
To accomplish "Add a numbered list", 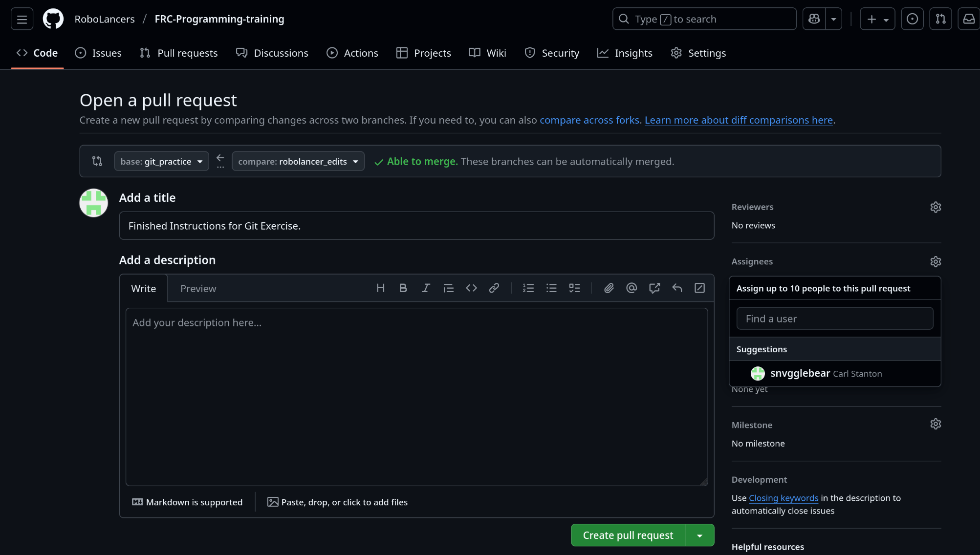I will coord(528,288).
